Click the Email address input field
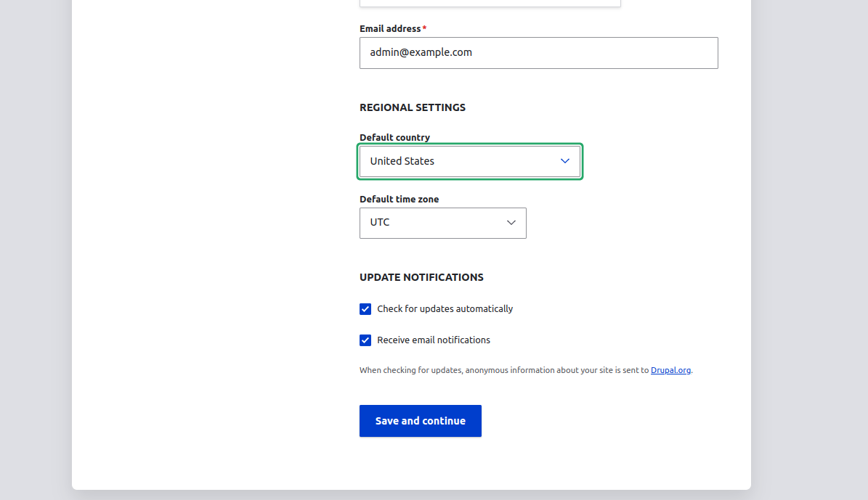 pos(538,53)
